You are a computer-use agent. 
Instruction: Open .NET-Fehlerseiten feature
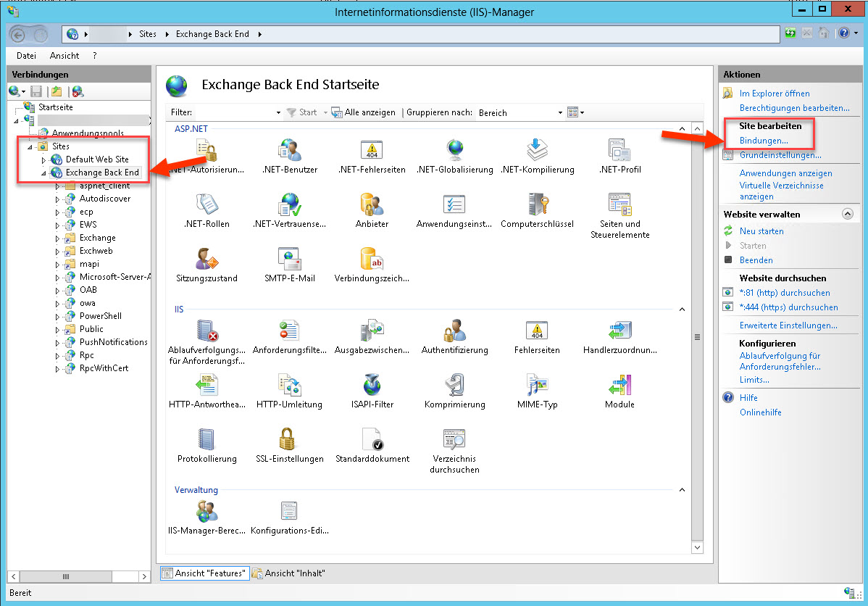[x=372, y=157]
